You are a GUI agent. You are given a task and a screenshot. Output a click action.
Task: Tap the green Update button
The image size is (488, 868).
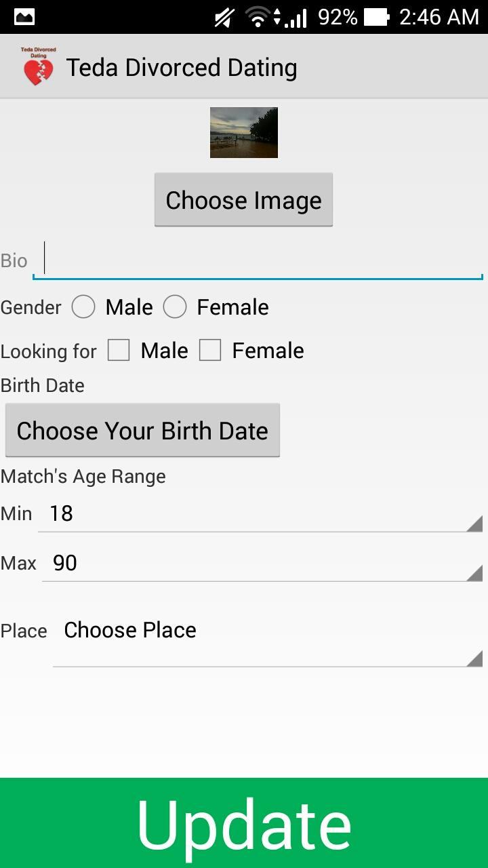(244, 823)
